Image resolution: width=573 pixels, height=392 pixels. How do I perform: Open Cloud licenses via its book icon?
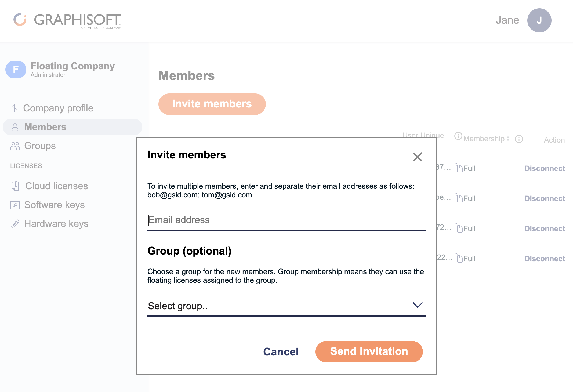coord(16,186)
